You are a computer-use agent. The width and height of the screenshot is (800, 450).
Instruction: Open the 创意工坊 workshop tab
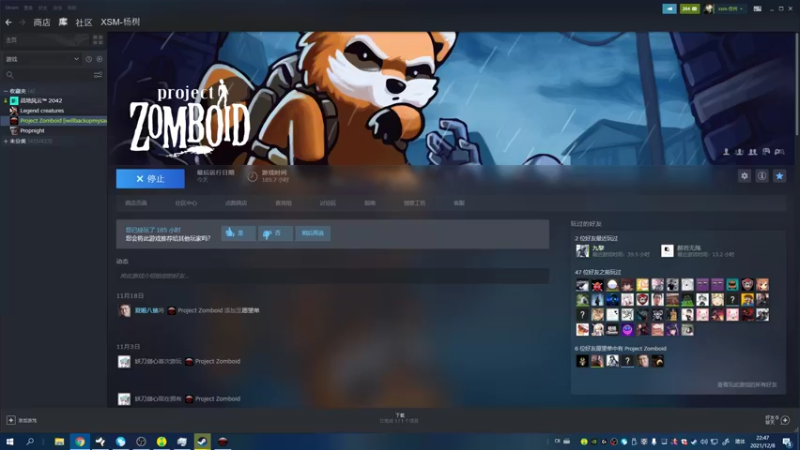coord(414,203)
